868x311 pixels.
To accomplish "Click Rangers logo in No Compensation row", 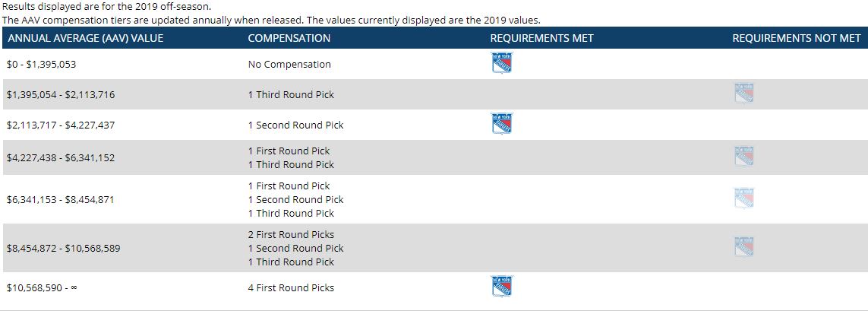I will [x=501, y=64].
